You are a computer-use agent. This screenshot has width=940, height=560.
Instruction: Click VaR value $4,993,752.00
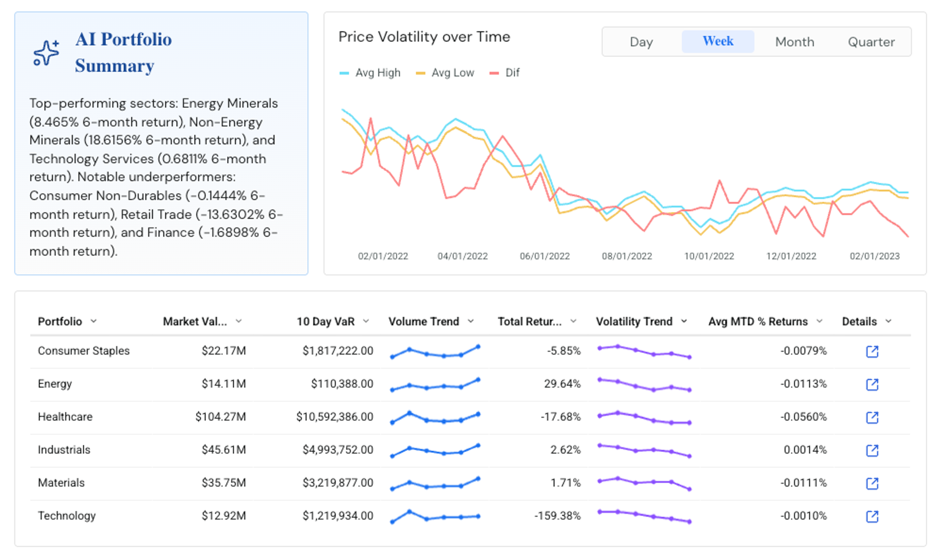[x=338, y=450]
